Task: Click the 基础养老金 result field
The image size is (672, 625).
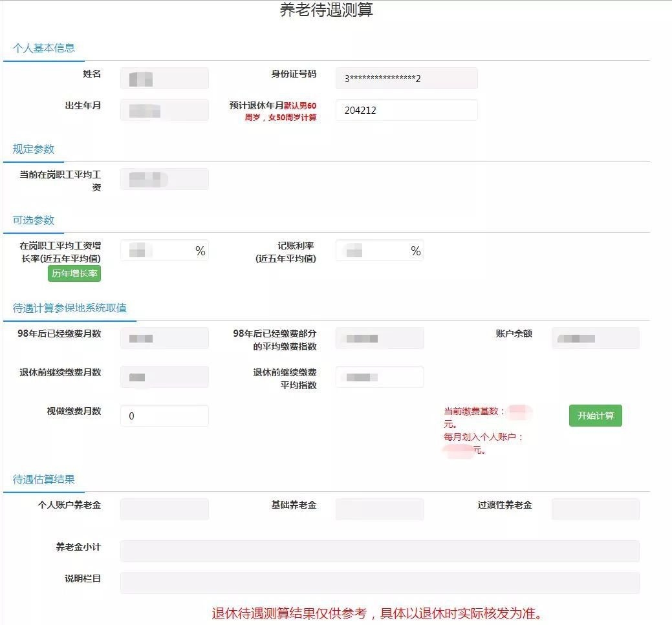Action: tap(380, 509)
